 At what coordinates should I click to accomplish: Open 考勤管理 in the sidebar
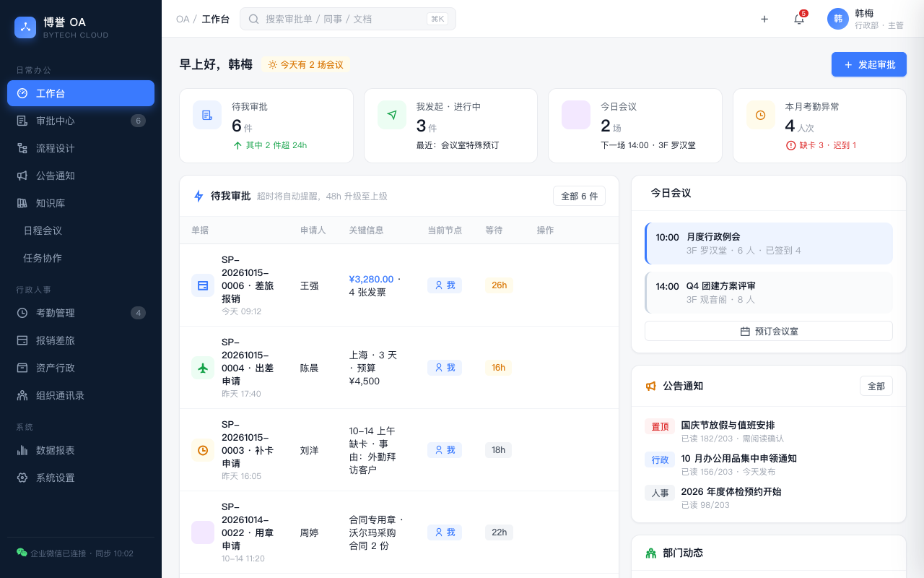(x=81, y=313)
